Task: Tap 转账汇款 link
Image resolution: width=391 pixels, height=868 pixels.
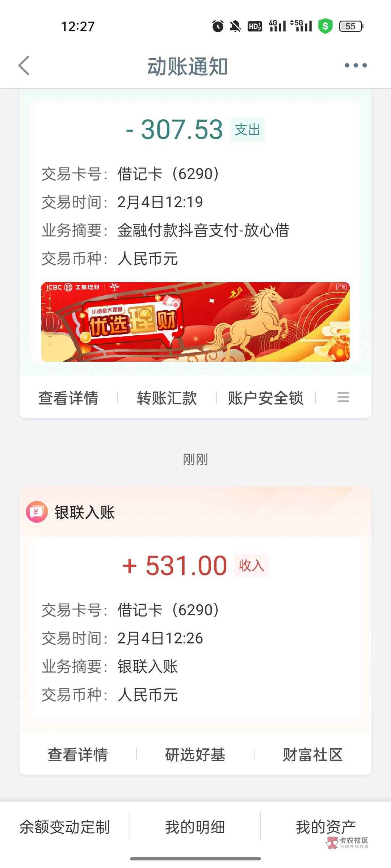Action: pos(167,398)
